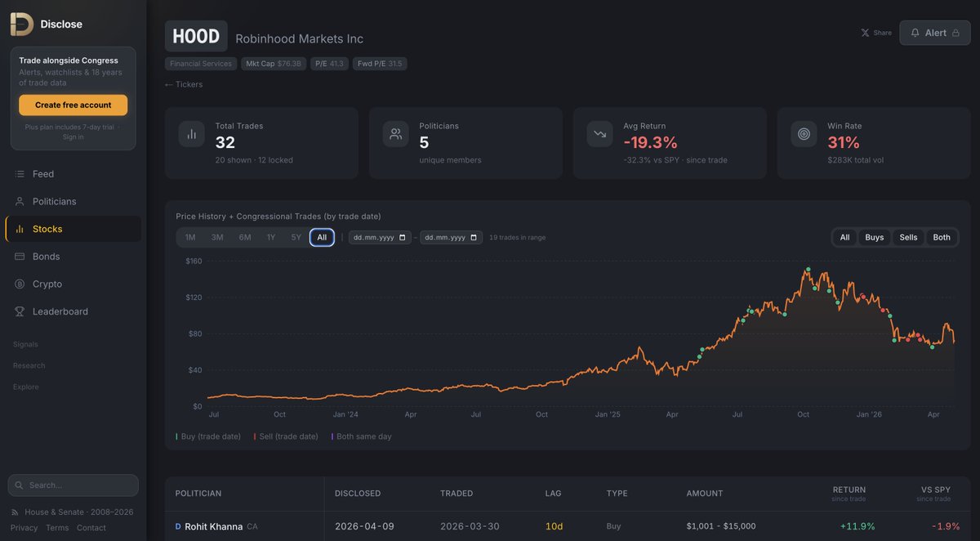Click the Disclose logo icon
Image resolution: width=980 pixels, height=541 pixels.
tap(22, 24)
